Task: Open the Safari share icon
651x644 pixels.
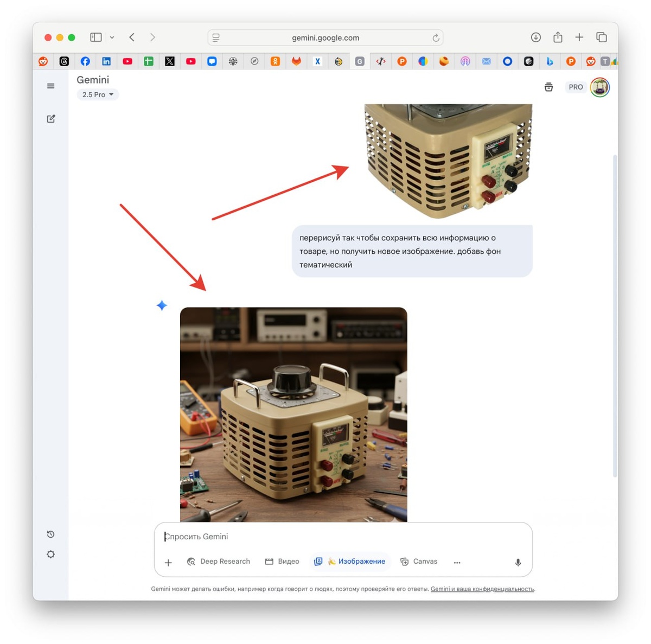Action: (x=558, y=37)
